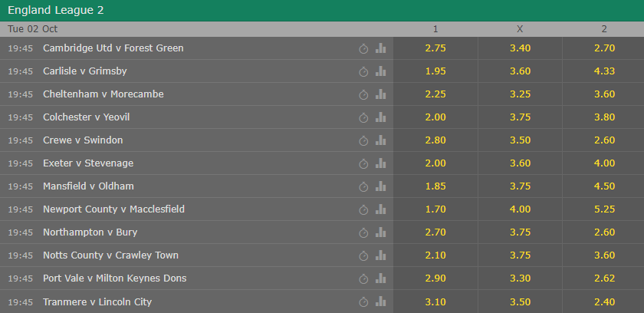The height and width of the screenshot is (313, 644).
Task: Collapse the England League 2 header
Action: click(x=322, y=10)
